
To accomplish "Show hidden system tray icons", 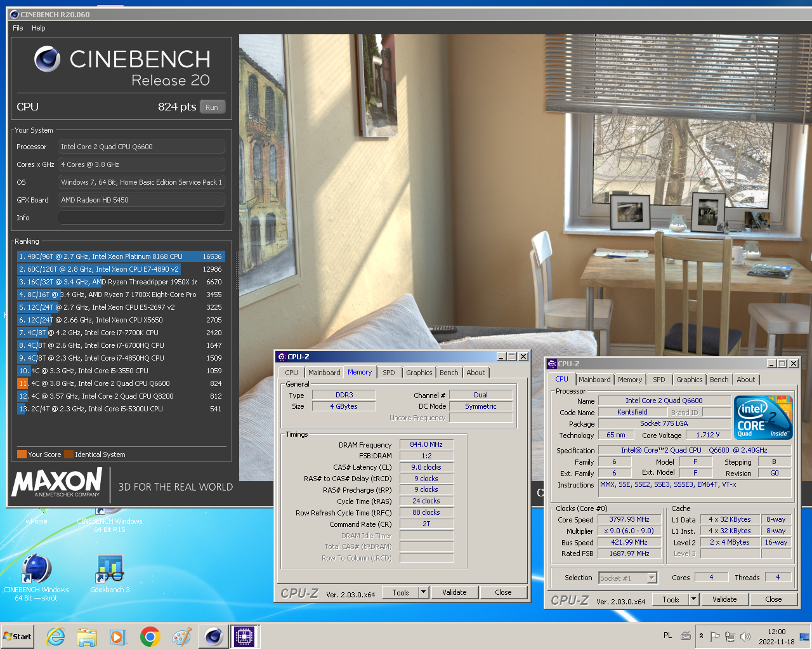I will (701, 636).
